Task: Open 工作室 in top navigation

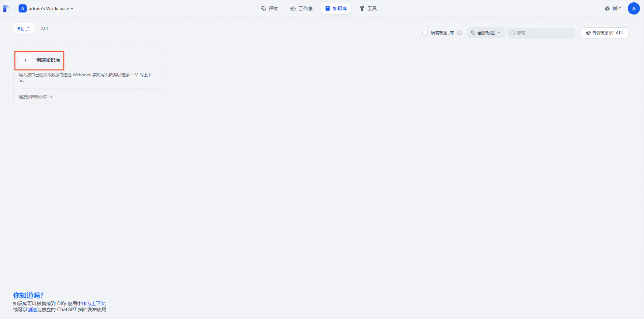Action: (x=302, y=8)
